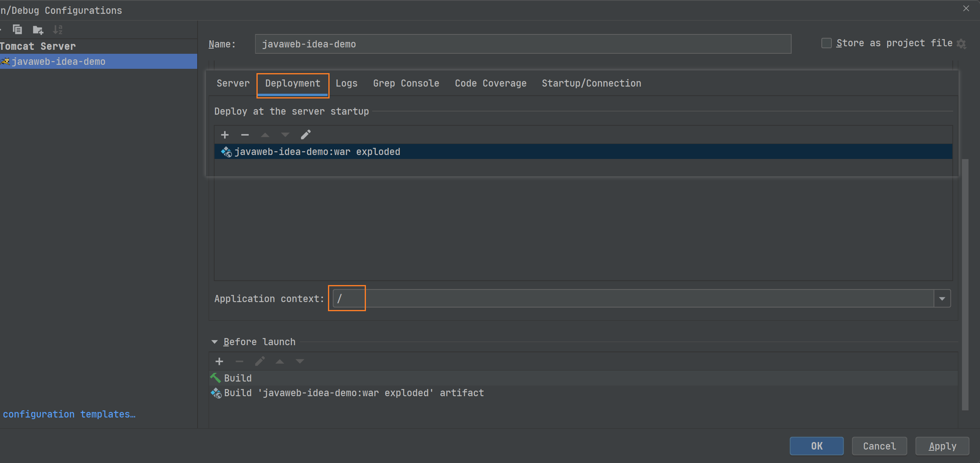Add a Before launch task
The height and width of the screenshot is (463, 980).
[x=219, y=361]
